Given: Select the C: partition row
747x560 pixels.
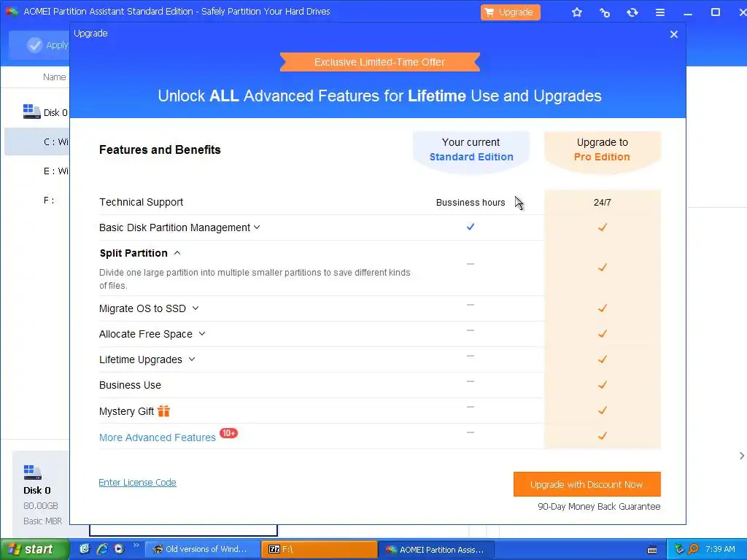Looking at the screenshot, I should coord(37,141).
